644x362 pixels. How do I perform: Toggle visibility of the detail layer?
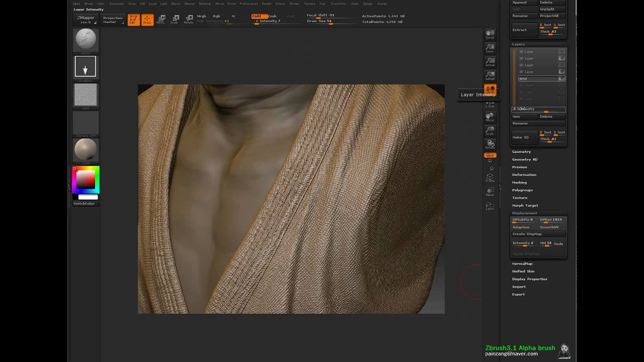pyautogui.click(x=561, y=78)
